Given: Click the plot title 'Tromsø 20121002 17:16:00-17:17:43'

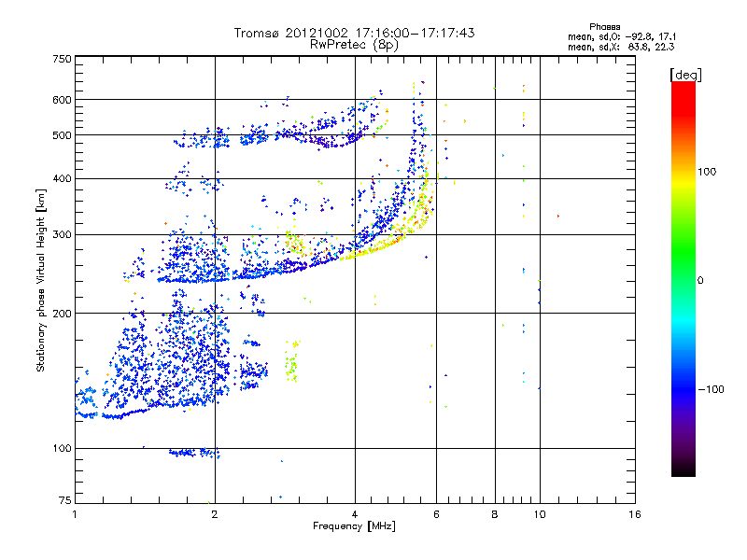Looking at the screenshot, I should (x=354, y=33).
